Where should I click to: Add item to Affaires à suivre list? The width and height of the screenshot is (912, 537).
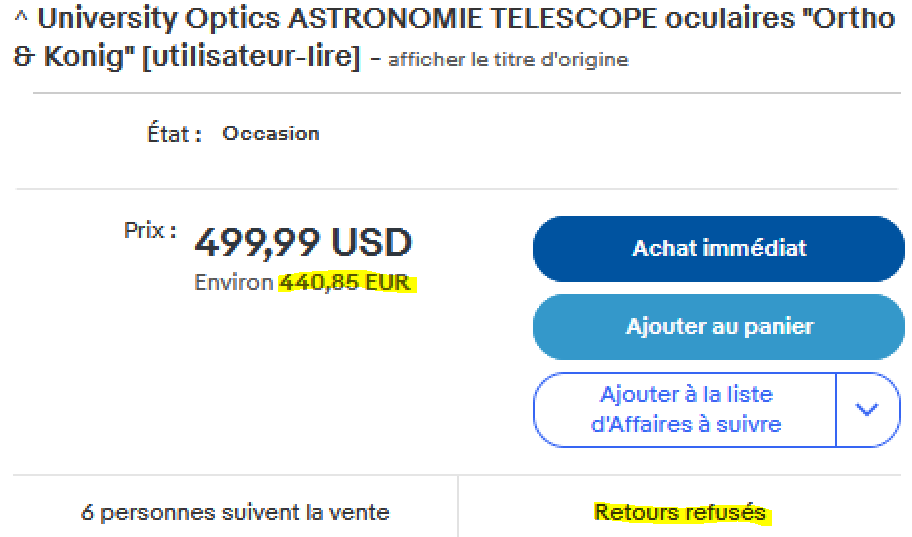click(x=685, y=409)
